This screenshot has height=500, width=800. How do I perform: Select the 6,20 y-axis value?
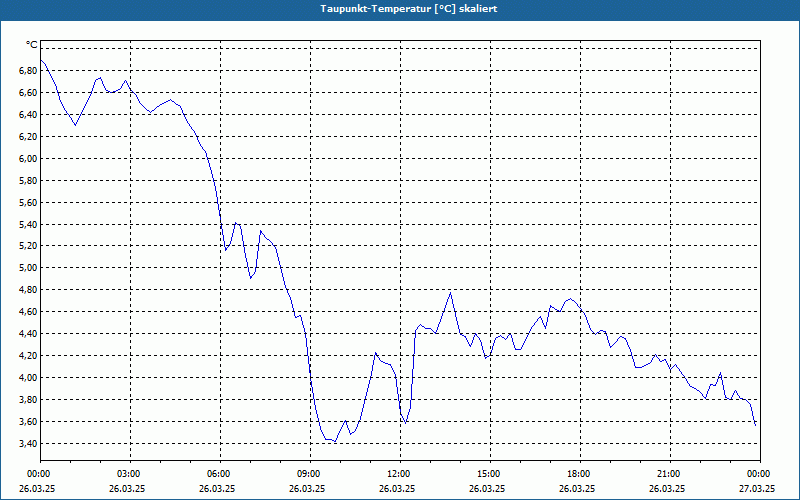pyautogui.click(x=28, y=136)
